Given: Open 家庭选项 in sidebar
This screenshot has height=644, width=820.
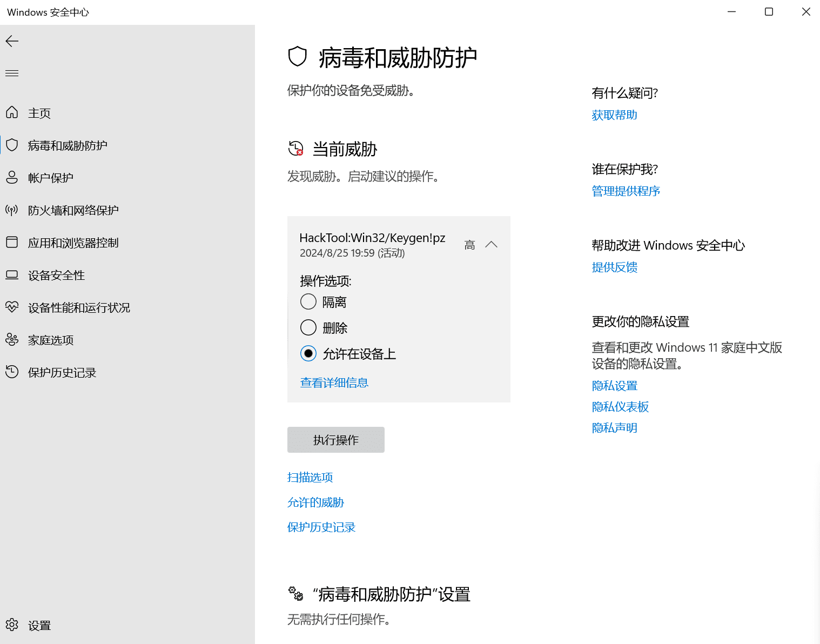Looking at the screenshot, I should point(51,340).
